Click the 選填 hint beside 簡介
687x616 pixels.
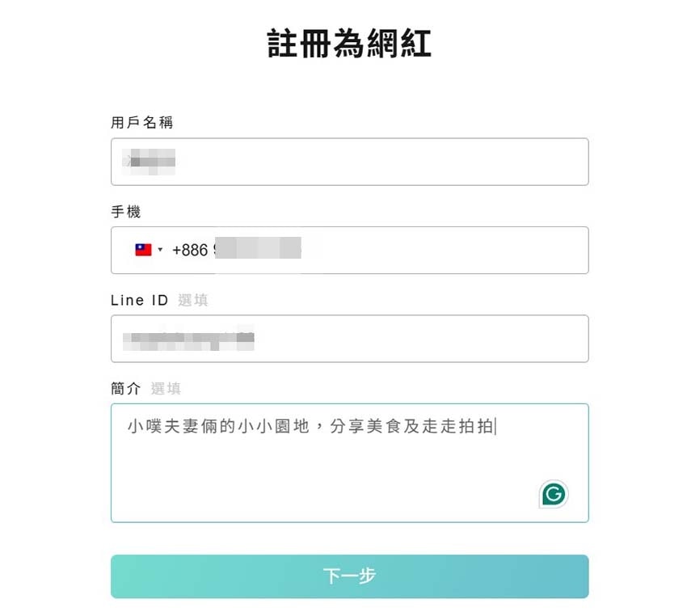coord(166,388)
